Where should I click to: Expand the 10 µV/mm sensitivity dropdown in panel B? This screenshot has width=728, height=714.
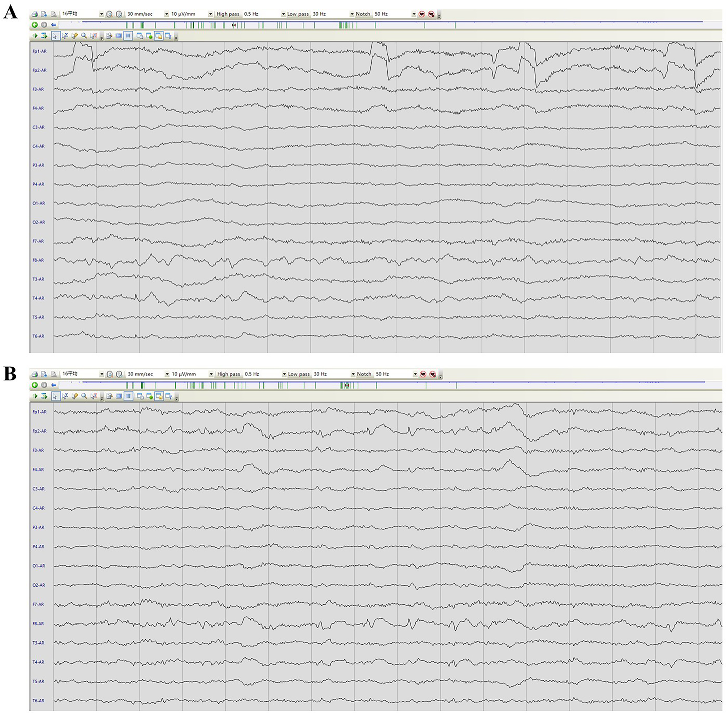tap(211, 374)
